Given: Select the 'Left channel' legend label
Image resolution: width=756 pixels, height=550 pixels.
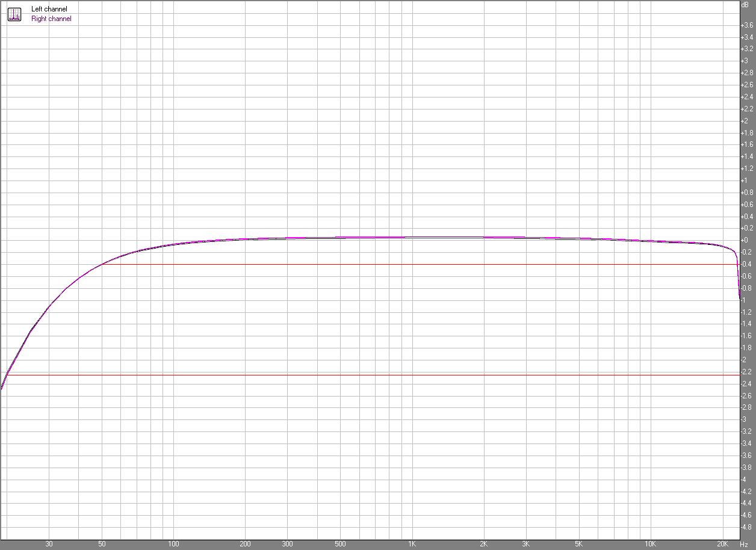Looking at the screenshot, I should 49,9.
